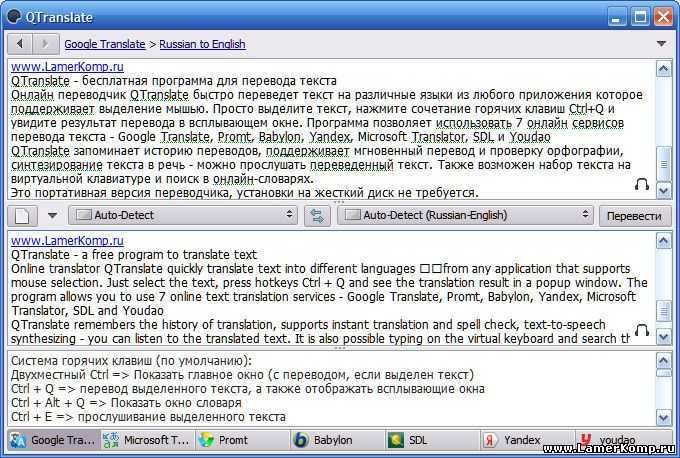Image resolution: width=680 pixels, height=458 pixels.
Task: Click scrollbar thumb in translation pane
Action: (x=664, y=311)
